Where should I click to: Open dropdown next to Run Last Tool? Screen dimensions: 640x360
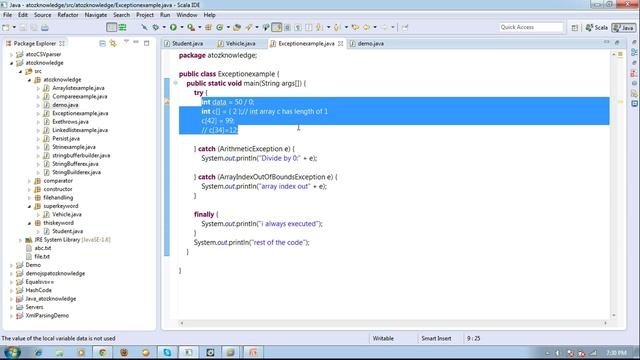coord(199,27)
